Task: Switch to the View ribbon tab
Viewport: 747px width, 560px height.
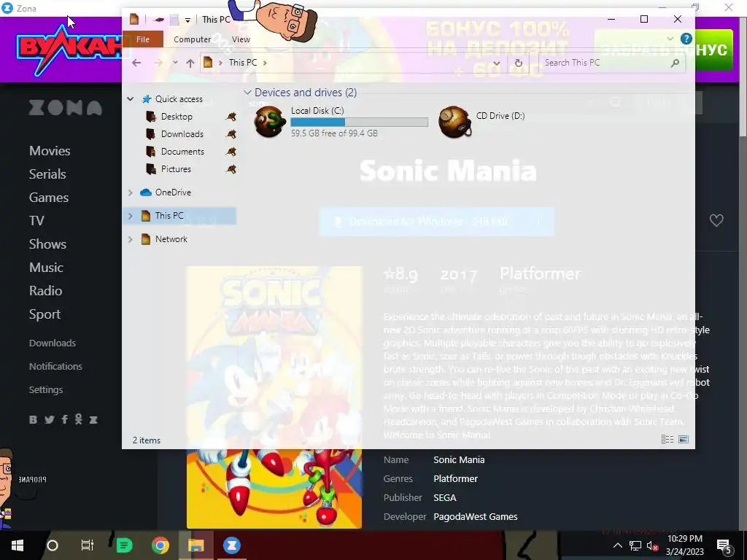Action: (241, 39)
